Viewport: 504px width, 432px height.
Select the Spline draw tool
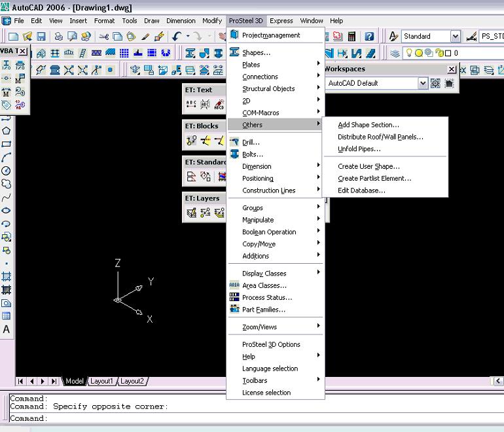click(x=6, y=197)
